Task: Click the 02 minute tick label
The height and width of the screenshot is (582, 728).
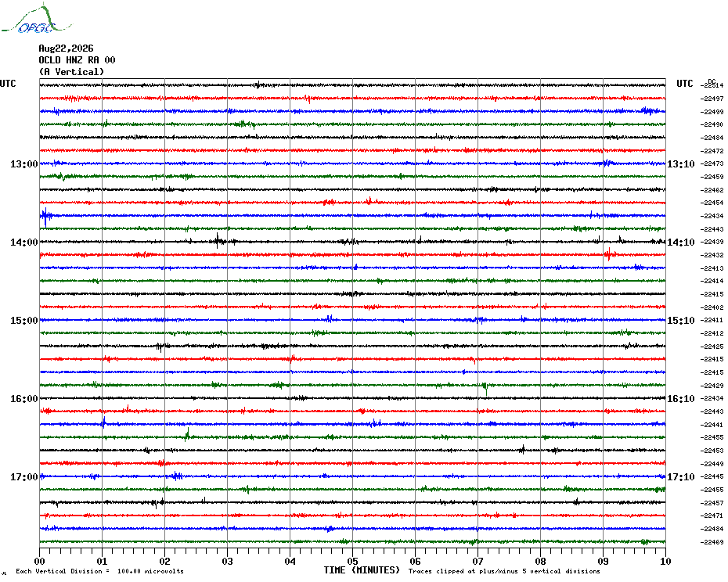Action: tap(165, 561)
